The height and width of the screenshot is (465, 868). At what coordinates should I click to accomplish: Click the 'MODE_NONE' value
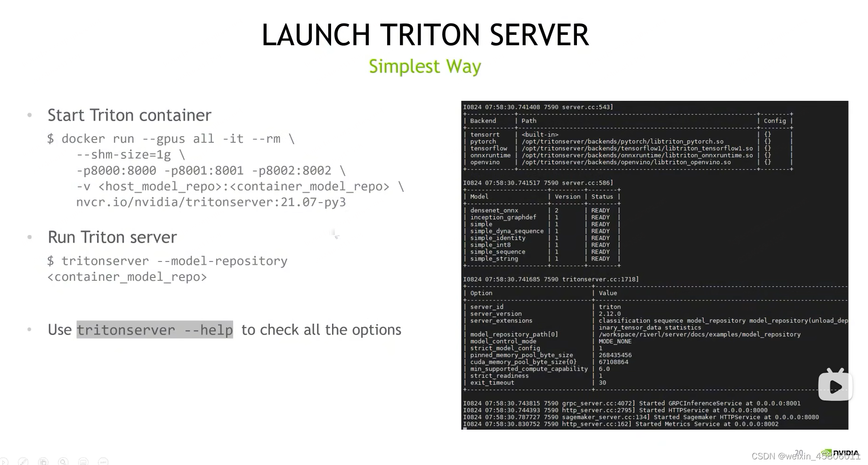[x=615, y=341]
